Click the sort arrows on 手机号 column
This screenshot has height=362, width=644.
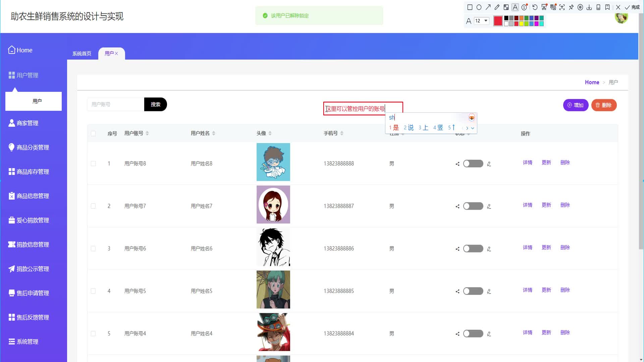pos(342,133)
